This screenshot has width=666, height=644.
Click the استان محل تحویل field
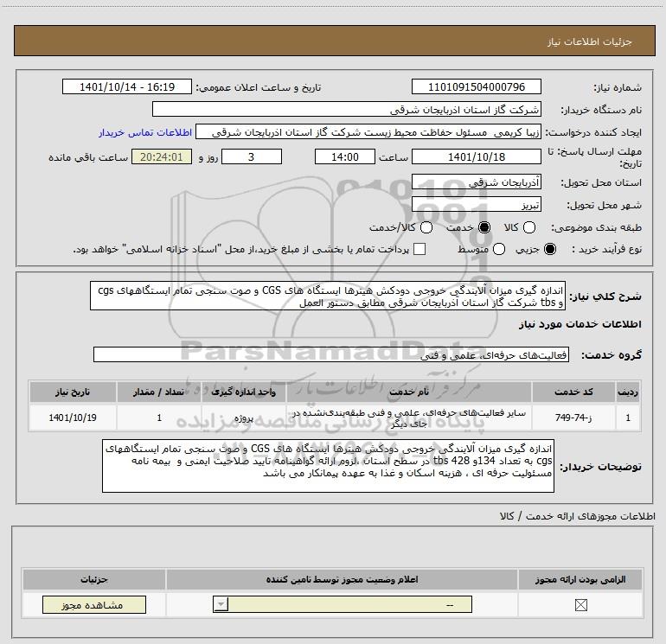pyautogui.click(x=476, y=182)
